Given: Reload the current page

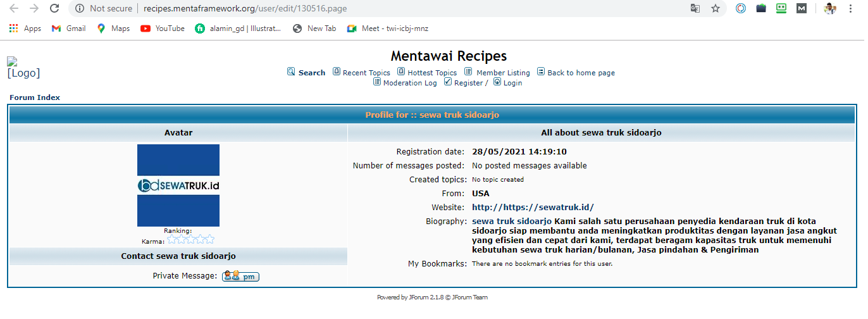Looking at the screenshot, I should (54, 9).
